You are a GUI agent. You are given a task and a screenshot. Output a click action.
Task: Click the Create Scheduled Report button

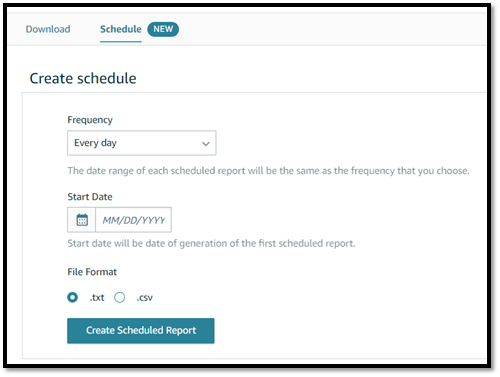pos(141,330)
